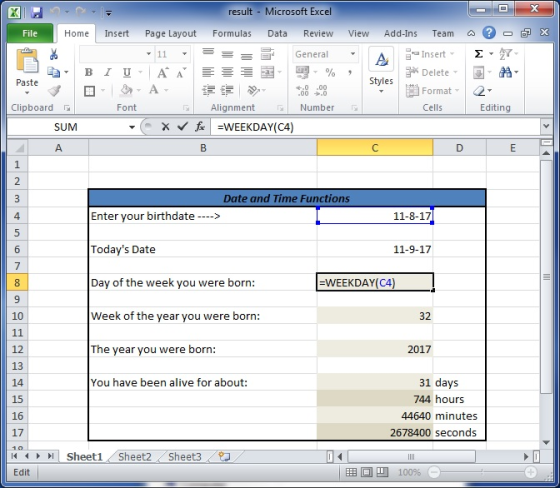Expand the Insert cells dropdown
This screenshot has height=488, width=560.
tap(452, 54)
